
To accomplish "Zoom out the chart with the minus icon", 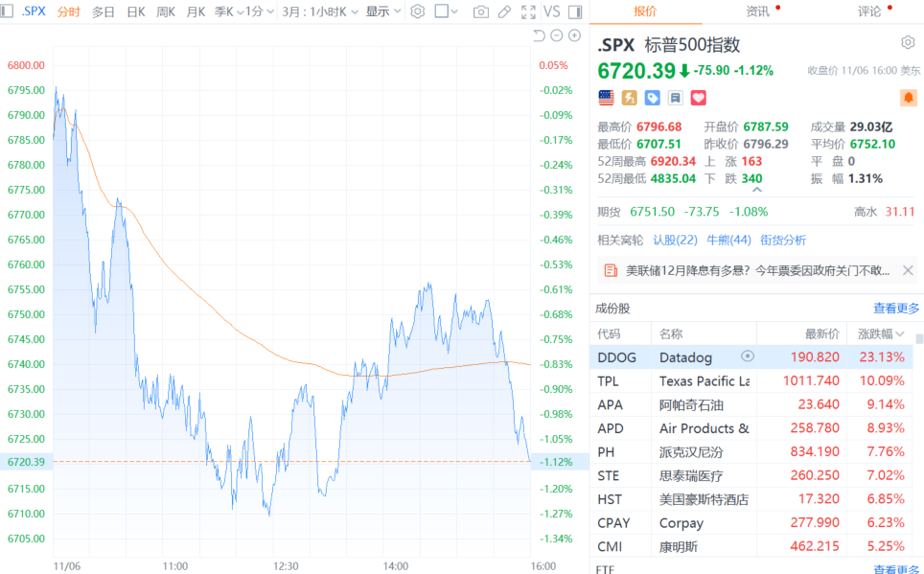I will coord(557,35).
